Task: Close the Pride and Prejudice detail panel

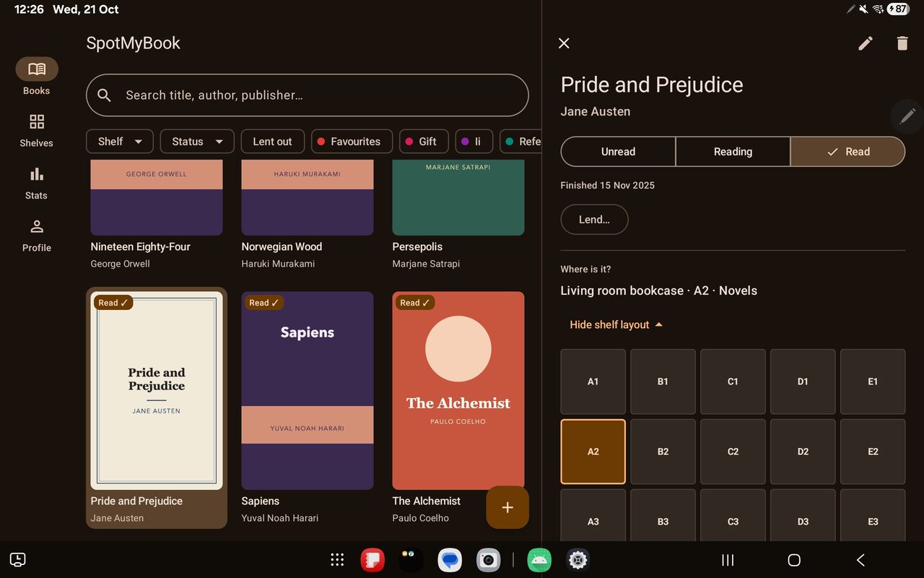Action: 564,43
